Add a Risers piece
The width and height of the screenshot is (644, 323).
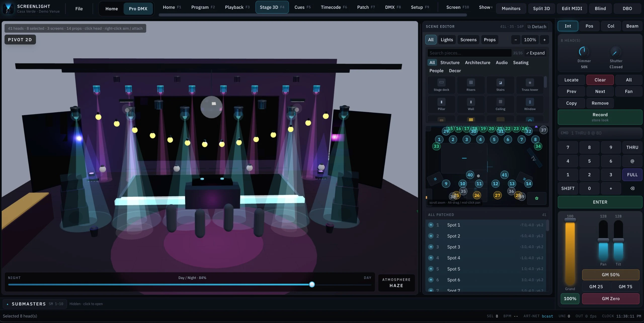click(x=471, y=85)
